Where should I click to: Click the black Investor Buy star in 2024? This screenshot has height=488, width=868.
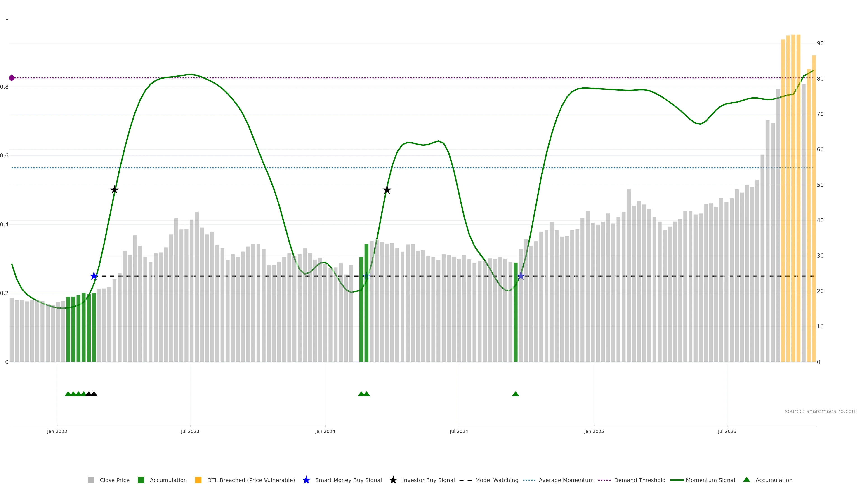coord(387,190)
